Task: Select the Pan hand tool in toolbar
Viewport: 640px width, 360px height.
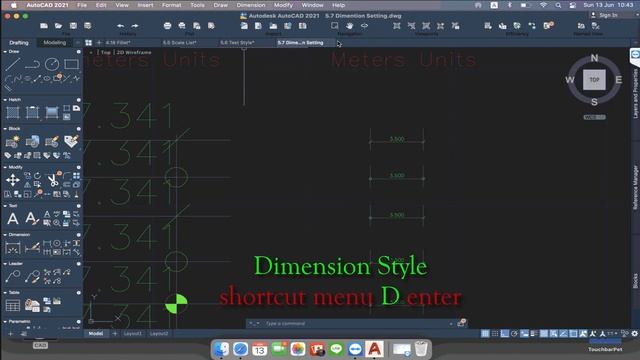Action: [x=349, y=26]
